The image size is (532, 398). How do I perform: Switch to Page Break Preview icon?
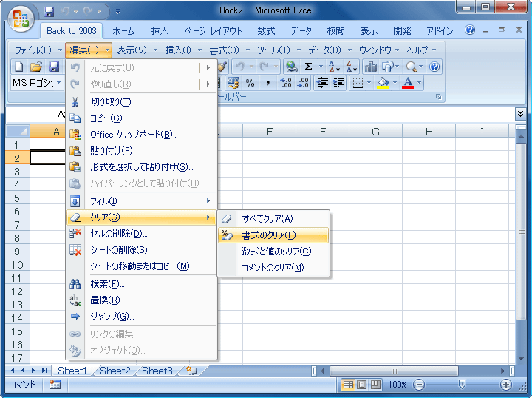coord(375,385)
